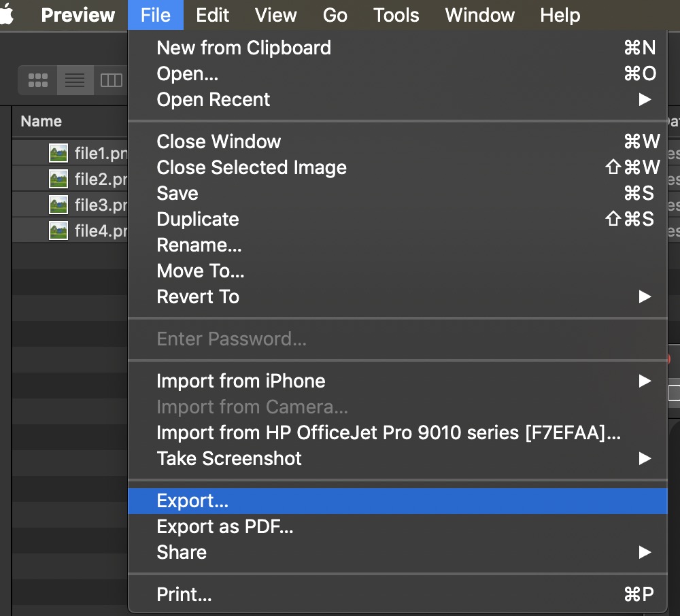Screen dimensions: 680x616
Task: Select file3 image thumbnail icon
Action: click(x=58, y=205)
